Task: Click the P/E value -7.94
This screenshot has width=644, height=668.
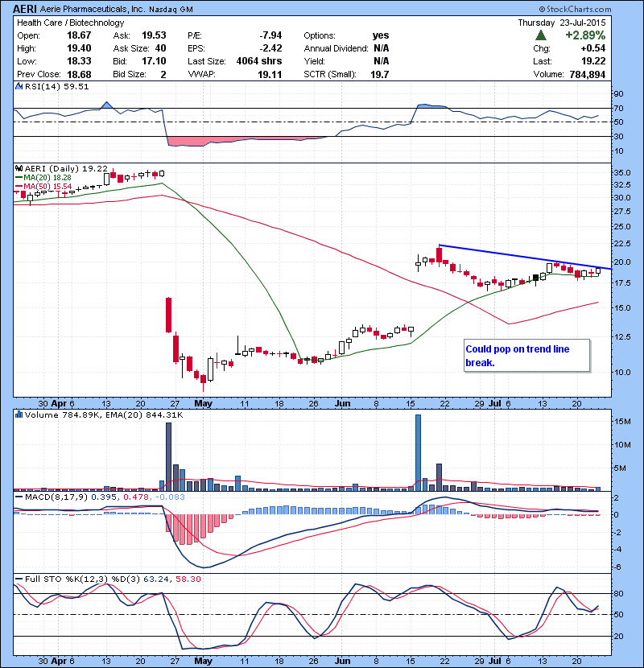Action: 270,35
